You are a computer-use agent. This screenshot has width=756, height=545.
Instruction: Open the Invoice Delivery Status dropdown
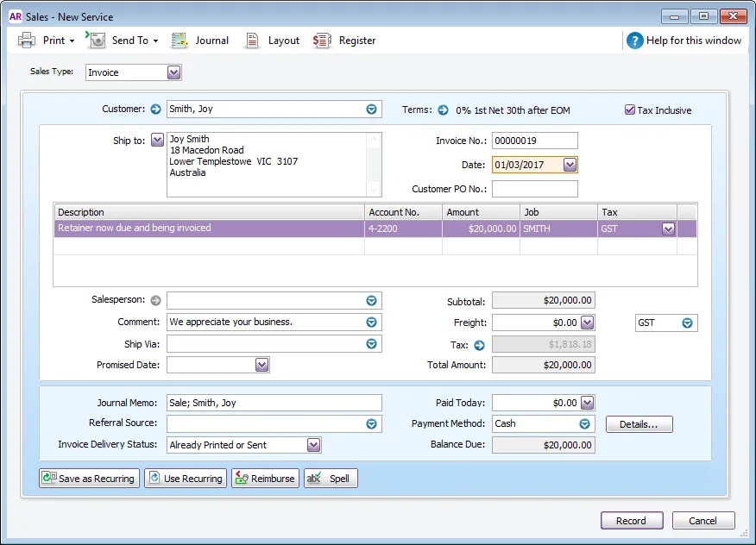313,445
